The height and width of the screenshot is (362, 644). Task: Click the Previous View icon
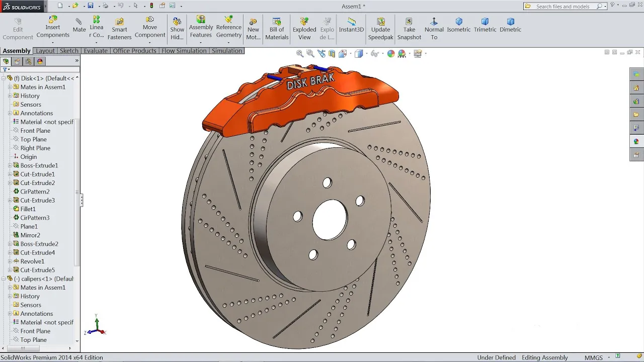[321, 53]
